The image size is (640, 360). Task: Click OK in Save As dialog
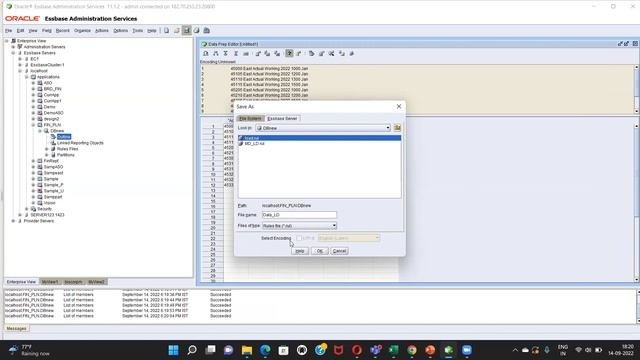coord(320,251)
